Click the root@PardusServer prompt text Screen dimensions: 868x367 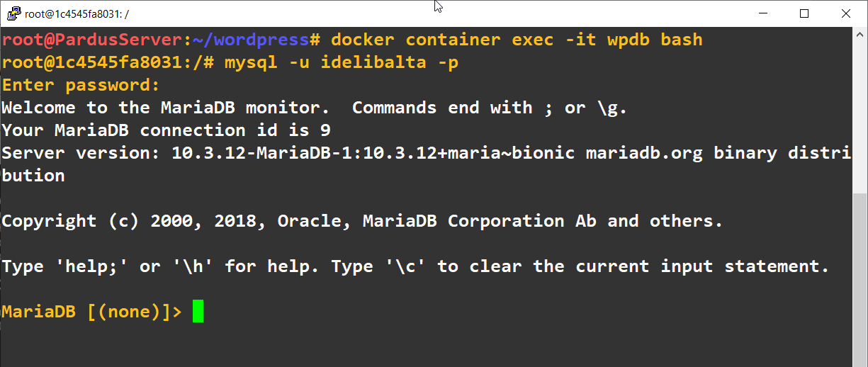(92, 40)
